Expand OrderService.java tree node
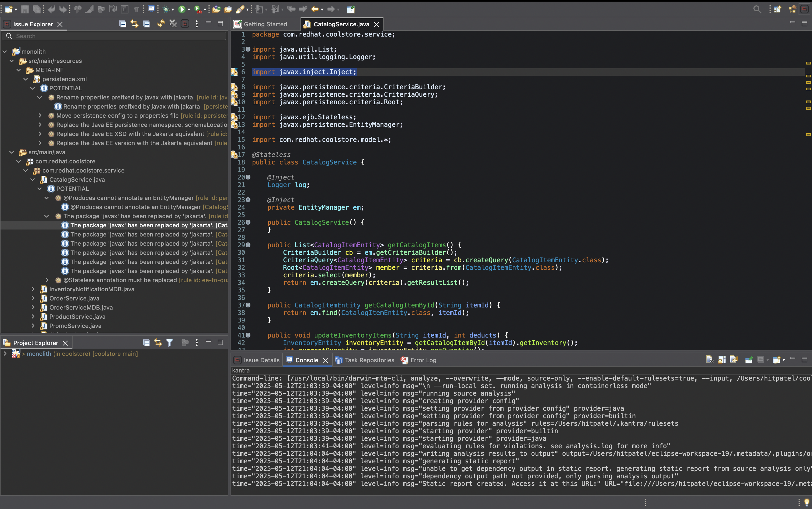 pos(33,298)
